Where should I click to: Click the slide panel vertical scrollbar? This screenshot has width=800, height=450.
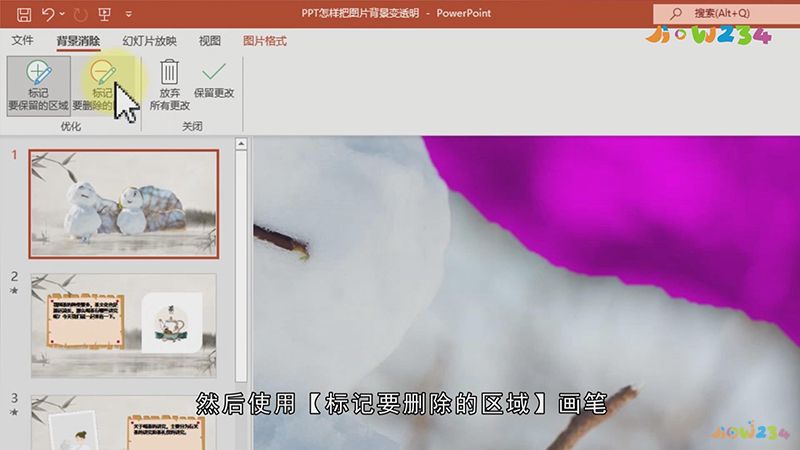(241, 265)
